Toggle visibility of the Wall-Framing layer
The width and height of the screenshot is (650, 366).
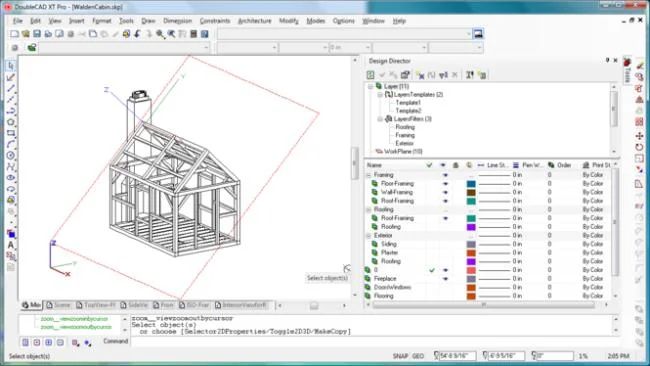point(446,192)
